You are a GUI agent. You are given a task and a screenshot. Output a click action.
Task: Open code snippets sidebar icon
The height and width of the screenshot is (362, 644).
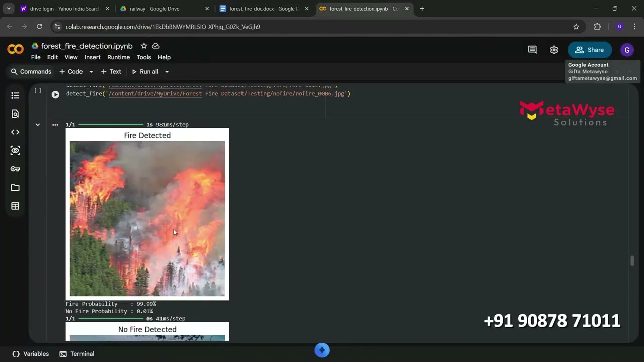click(x=15, y=132)
